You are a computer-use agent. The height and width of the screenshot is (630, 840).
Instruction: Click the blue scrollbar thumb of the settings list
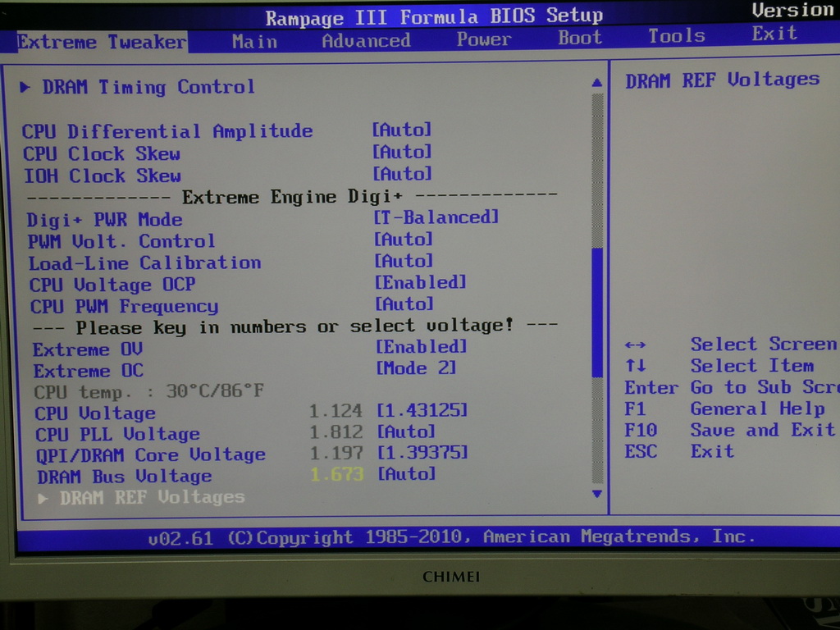[x=597, y=313]
